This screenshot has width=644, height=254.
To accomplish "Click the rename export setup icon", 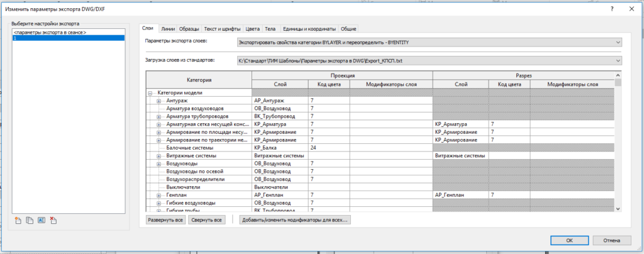I will coord(41,220).
